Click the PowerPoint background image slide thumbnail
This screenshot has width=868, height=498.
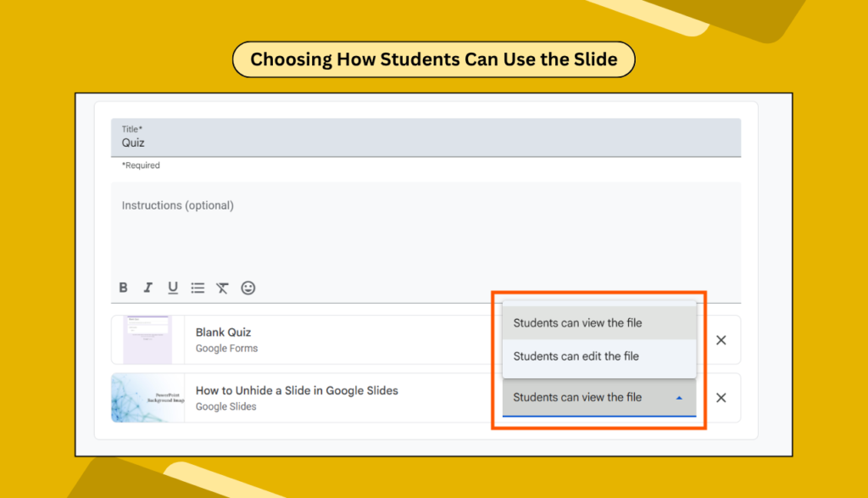pyautogui.click(x=148, y=397)
